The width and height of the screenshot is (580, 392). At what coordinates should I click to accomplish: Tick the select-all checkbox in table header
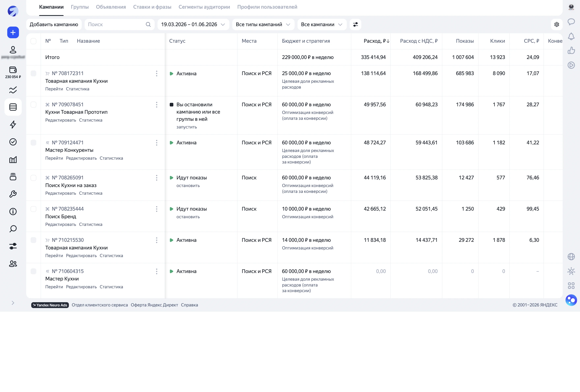click(33, 41)
